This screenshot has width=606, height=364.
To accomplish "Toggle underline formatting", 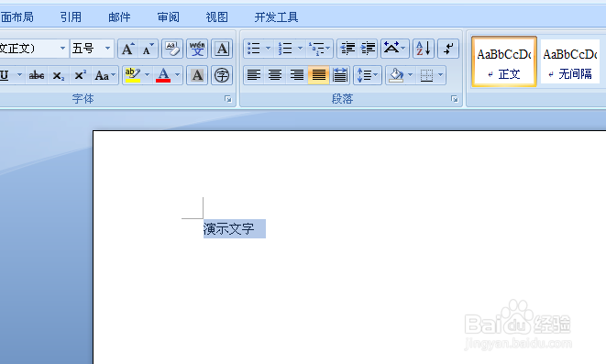I will tap(5, 75).
